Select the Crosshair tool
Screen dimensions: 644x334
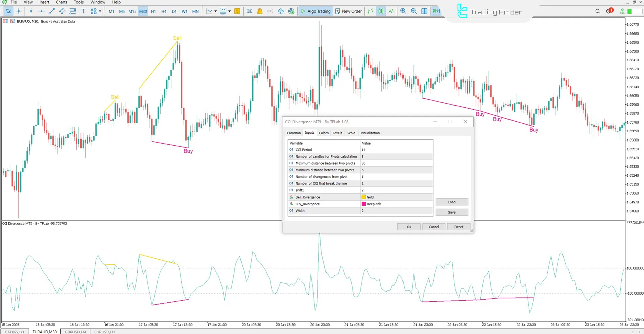[19, 11]
